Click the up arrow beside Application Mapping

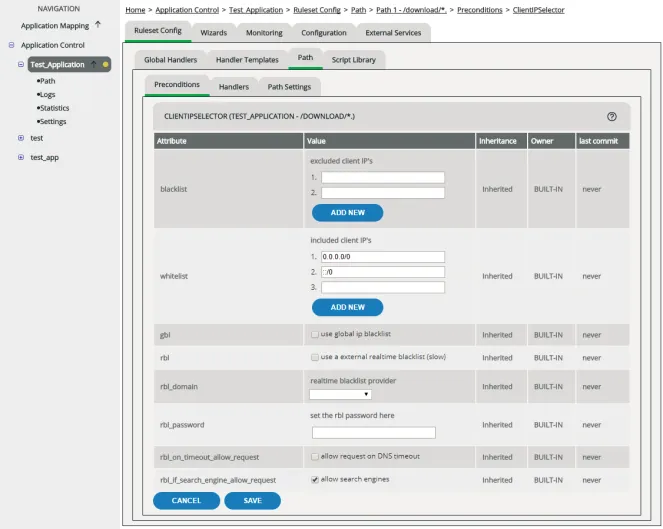point(98,25)
